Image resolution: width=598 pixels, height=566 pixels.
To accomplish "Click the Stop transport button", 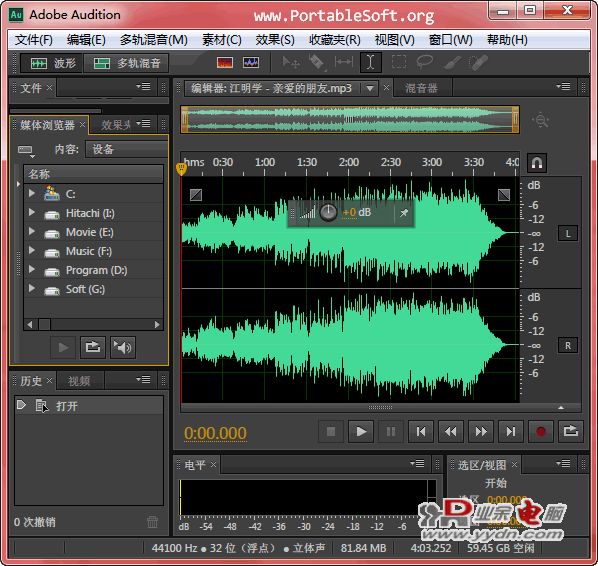I will tap(331, 431).
